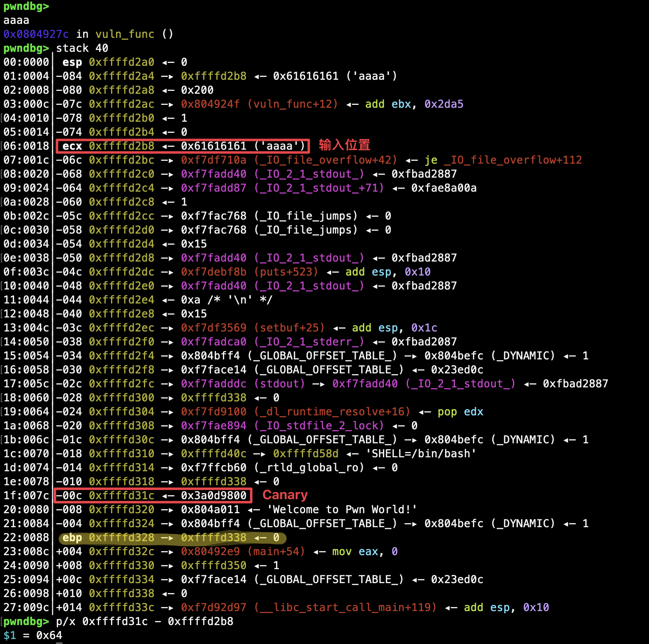Viewport: 649px width, 644px height.
Task: Select 0x804a011 pointer
Action: [x=211, y=510]
